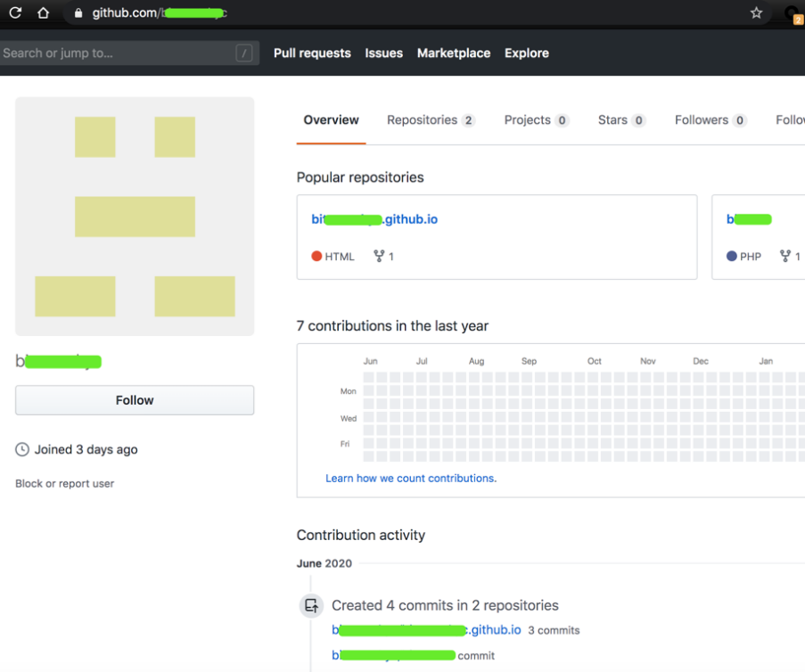Click 'Block or report user' link
Viewport: 805px width, 672px height.
[x=64, y=484]
